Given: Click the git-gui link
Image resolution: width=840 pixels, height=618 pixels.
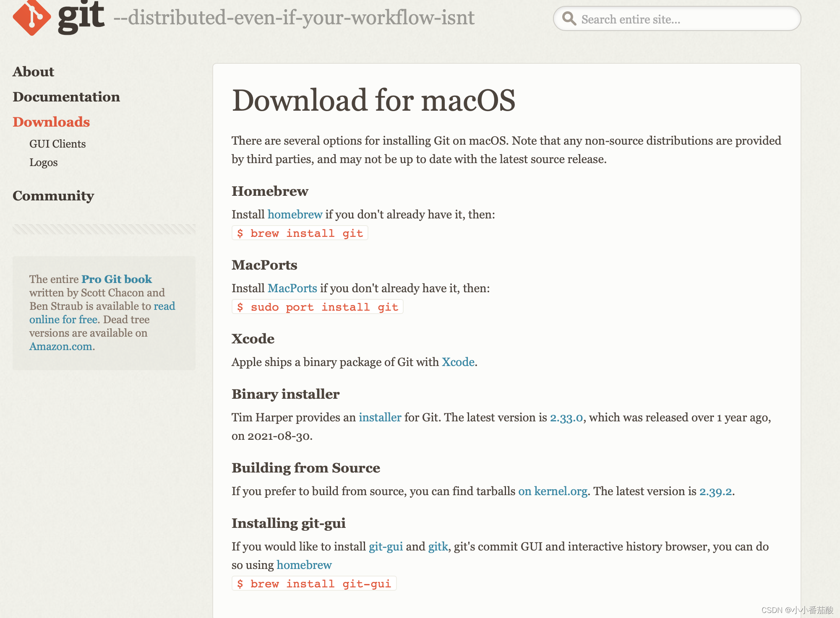Looking at the screenshot, I should (x=386, y=547).
